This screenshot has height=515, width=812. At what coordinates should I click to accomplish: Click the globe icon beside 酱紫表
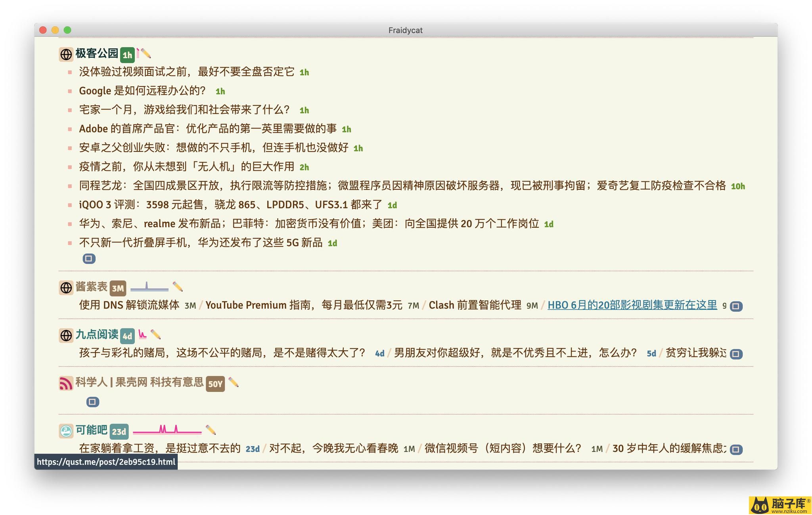click(x=66, y=288)
